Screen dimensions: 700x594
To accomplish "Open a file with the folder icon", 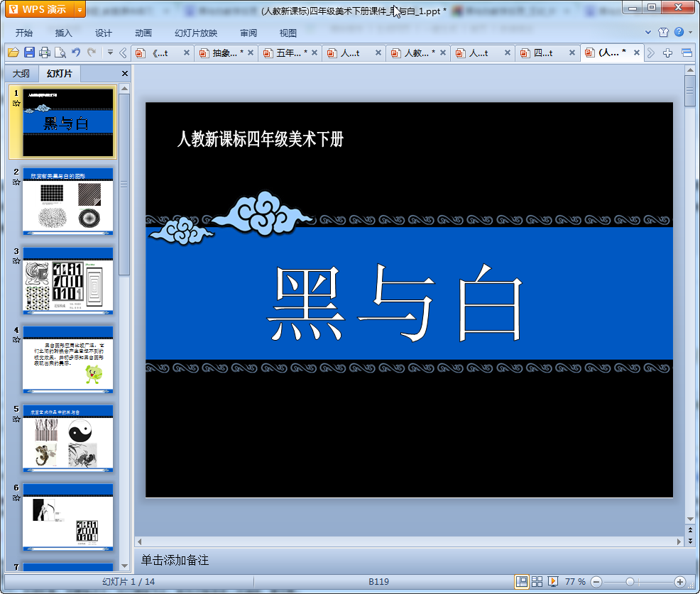I will point(13,53).
